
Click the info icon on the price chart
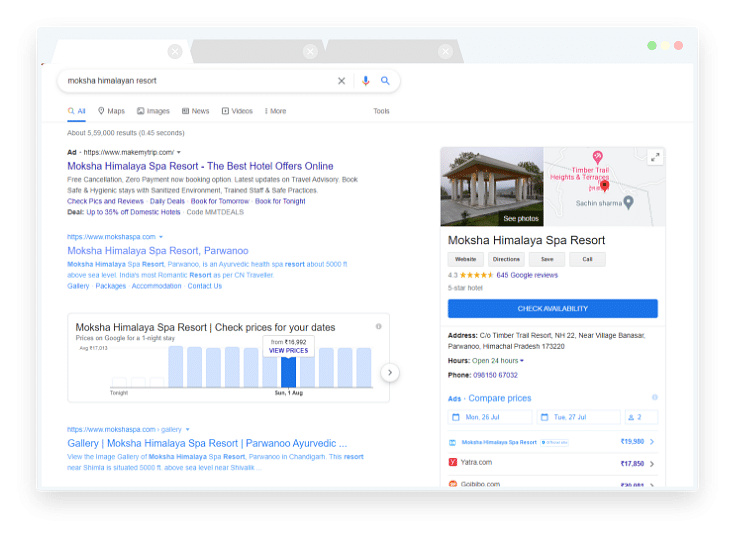[378, 326]
